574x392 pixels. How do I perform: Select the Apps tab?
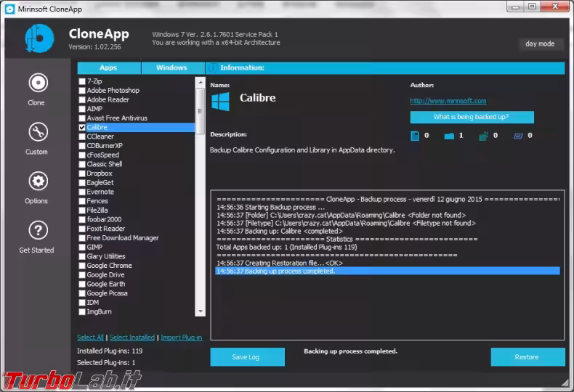108,68
